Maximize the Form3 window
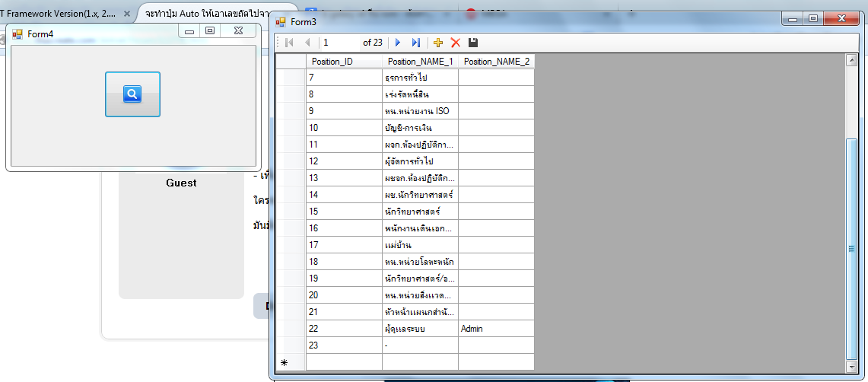Screen dimensions: 868x382 [812, 19]
